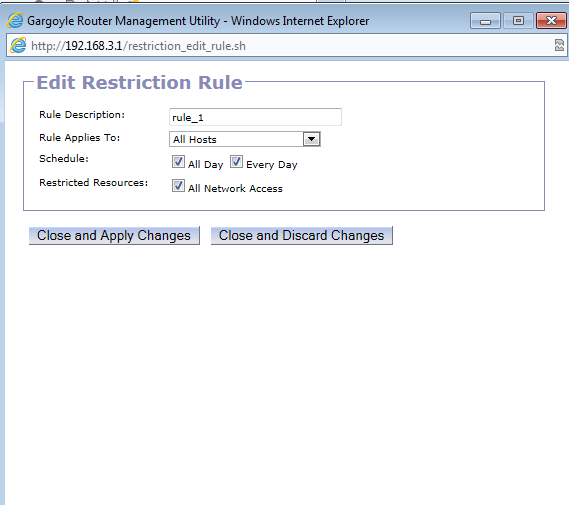This screenshot has width=569, height=505.
Task: Click the page icon beside the URL
Action: pyautogui.click(x=18, y=46)
